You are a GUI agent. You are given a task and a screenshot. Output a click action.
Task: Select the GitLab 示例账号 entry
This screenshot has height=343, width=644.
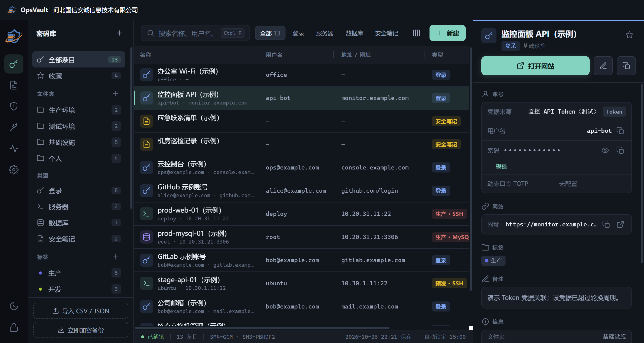(301, 260)
